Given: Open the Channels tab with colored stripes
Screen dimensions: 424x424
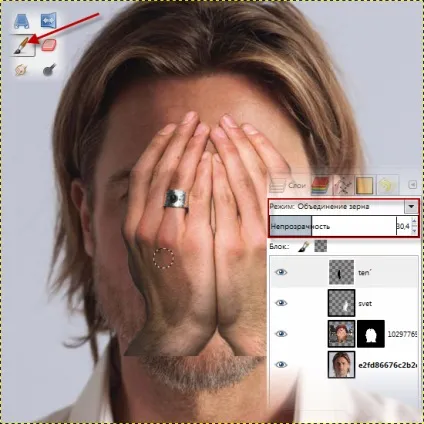Looking at the screenshot, I should point(320,186).
